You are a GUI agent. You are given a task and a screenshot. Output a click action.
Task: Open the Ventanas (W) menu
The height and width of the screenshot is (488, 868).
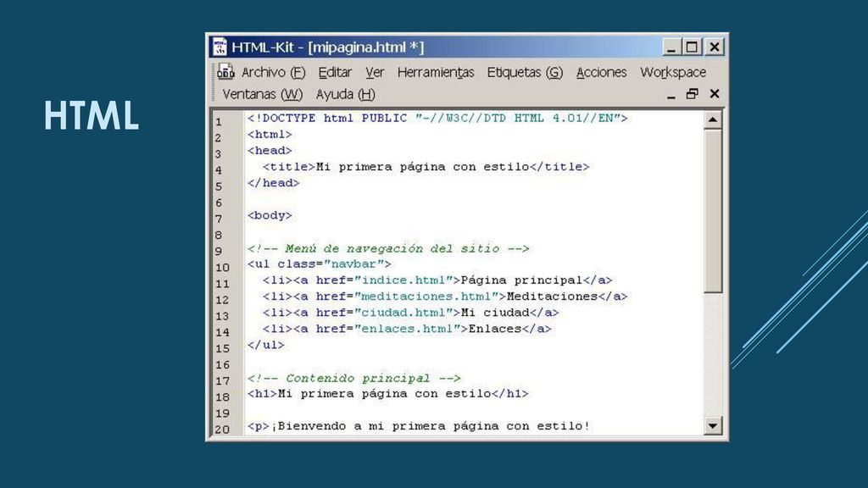click(x=263, y=95)
